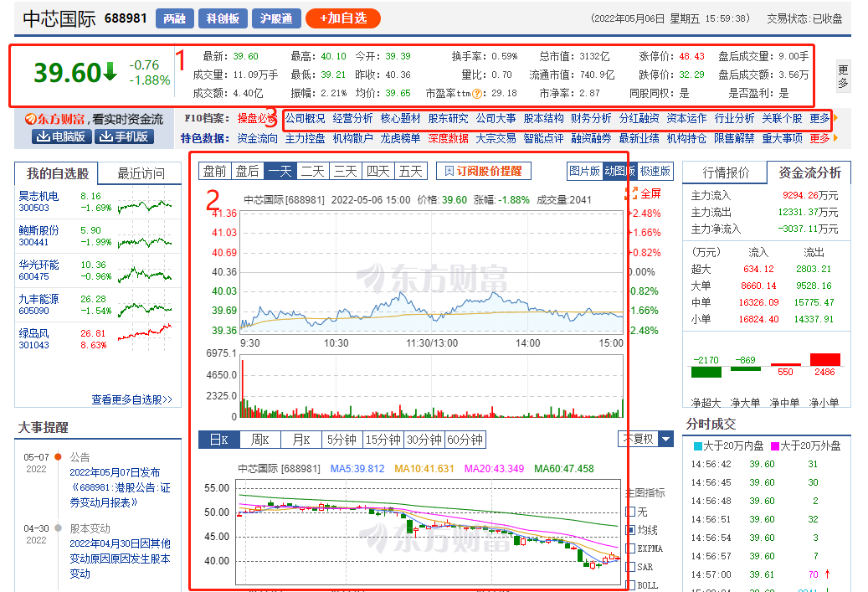Open the 最近访问 tab

pos(141,173)
